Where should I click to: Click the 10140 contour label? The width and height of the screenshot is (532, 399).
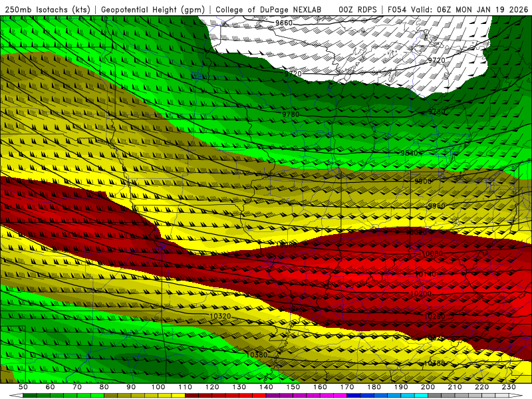coord(426,274)
